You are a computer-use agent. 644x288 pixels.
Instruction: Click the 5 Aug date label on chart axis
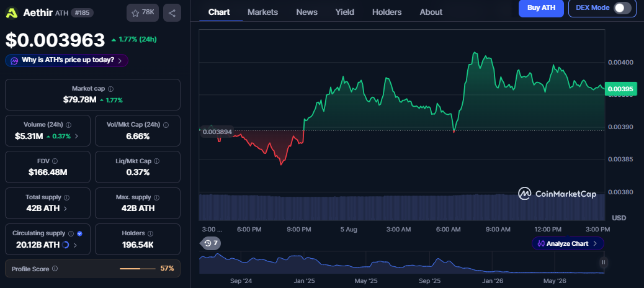(x=349, y=229)
